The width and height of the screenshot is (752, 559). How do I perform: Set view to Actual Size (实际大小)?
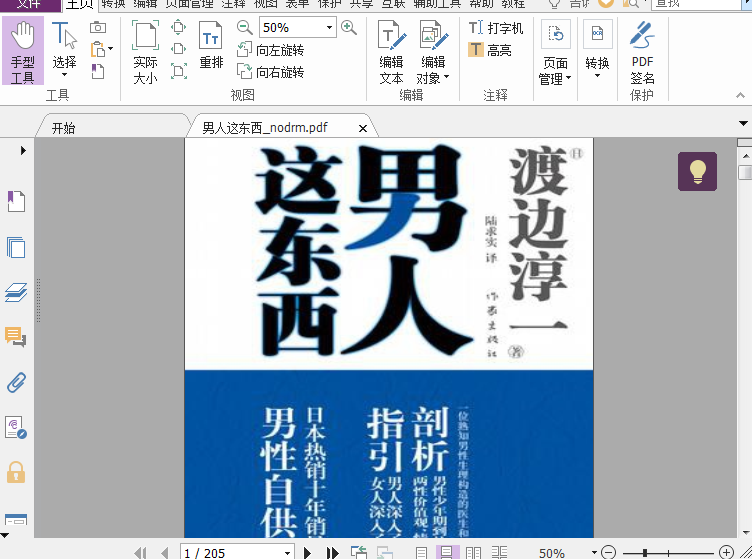[145, 52]
